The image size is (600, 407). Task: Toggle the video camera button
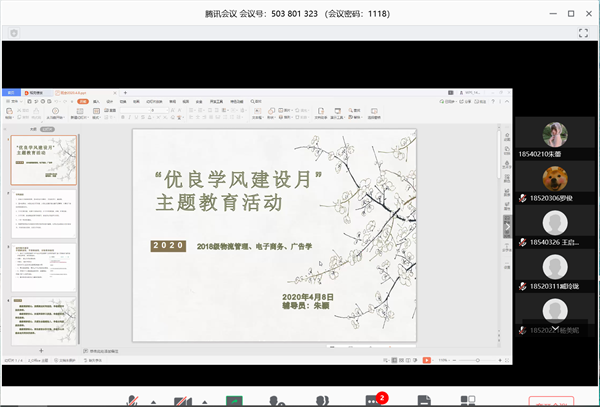tap(181, 400)
